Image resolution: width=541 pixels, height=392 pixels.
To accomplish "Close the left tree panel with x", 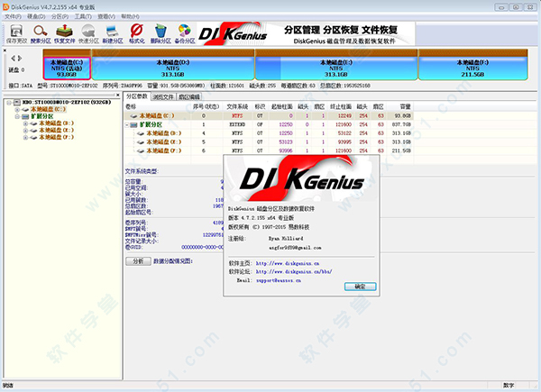I will (117, 95).
